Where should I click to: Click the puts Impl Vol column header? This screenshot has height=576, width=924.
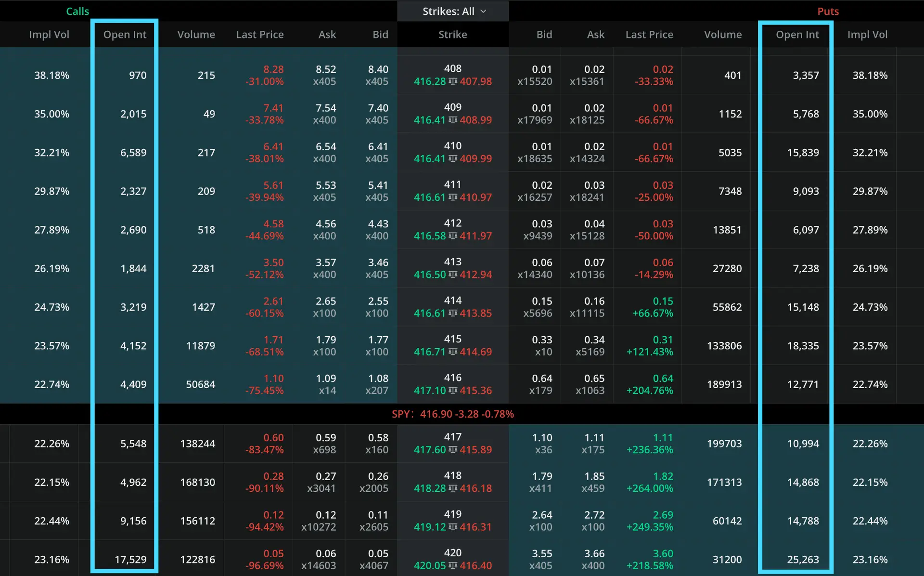(867, 35)
